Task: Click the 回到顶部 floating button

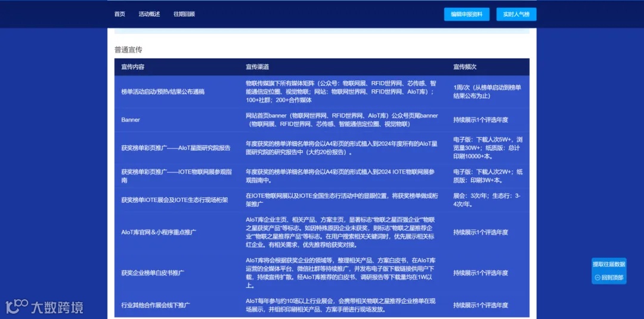Action: 609,277
